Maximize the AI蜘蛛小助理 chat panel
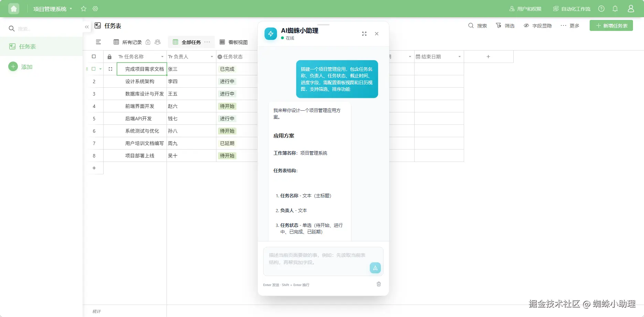Image resolution: width=644 pixels, height=317 pixels. click(364, 34)
